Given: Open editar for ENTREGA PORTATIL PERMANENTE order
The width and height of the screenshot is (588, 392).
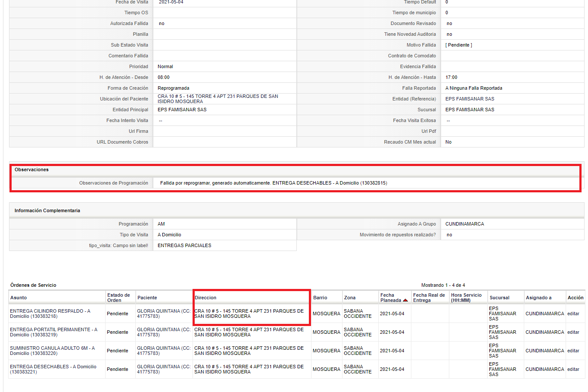Looking at the screenshot, I should (573, 332).
